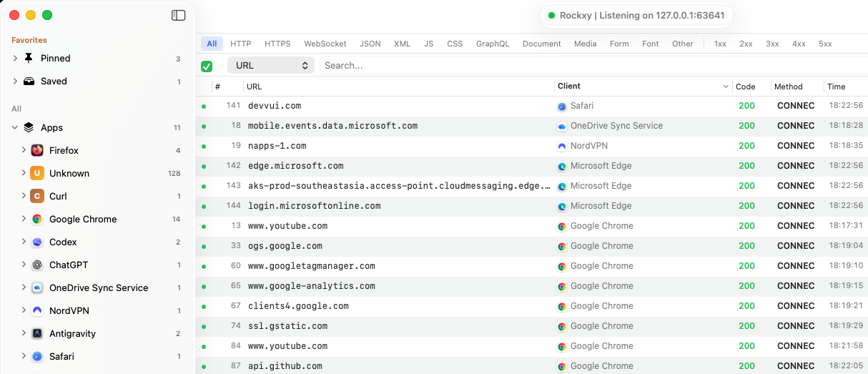Click Edge client icon in edge.microsoft.com row

pos(562,166)
